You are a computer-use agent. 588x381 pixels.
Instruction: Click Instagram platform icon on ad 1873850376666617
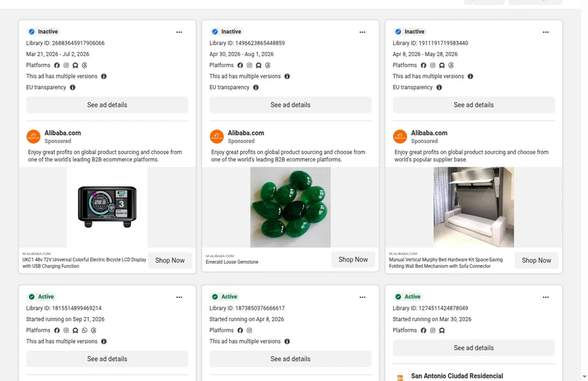pyautogui.click(x=250, y=330)
